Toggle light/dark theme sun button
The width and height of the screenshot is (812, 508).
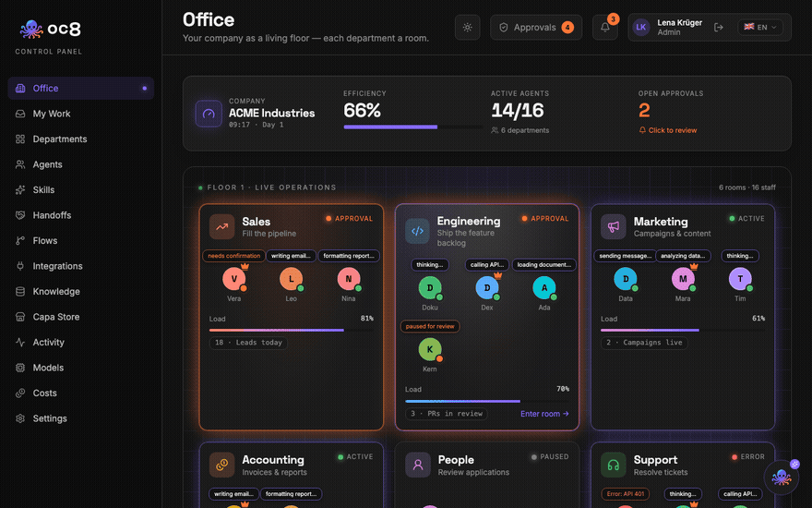click(467, 28)
